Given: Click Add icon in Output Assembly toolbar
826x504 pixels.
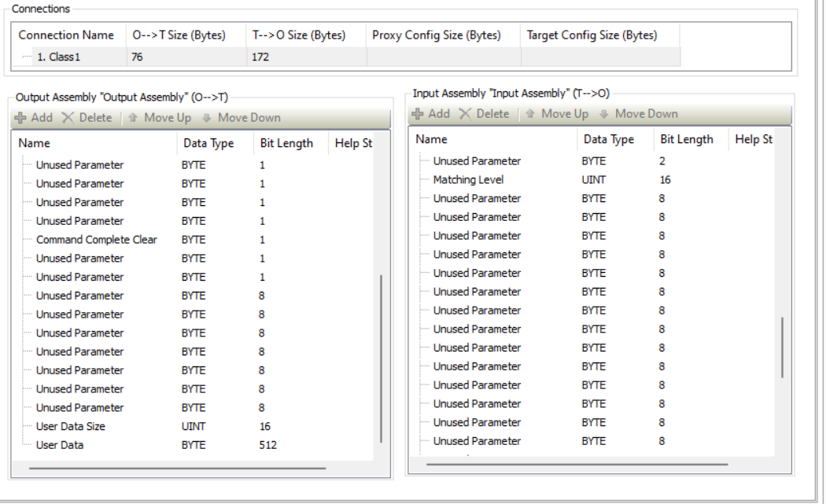Looking at the screenshot, I should pos(20,118).
